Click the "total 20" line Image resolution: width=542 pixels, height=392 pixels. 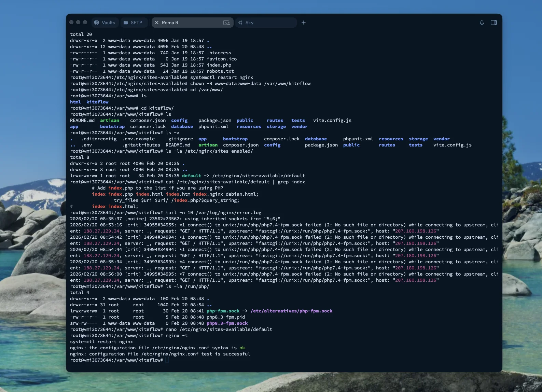(81, 34)
